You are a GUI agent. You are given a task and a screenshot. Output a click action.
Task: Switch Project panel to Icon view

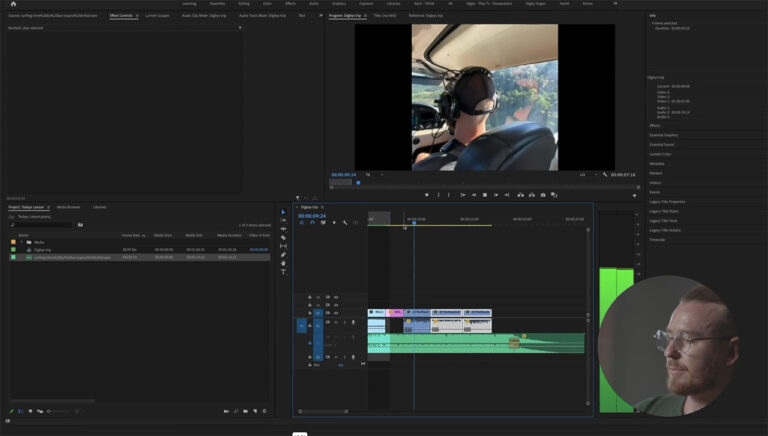30,411
